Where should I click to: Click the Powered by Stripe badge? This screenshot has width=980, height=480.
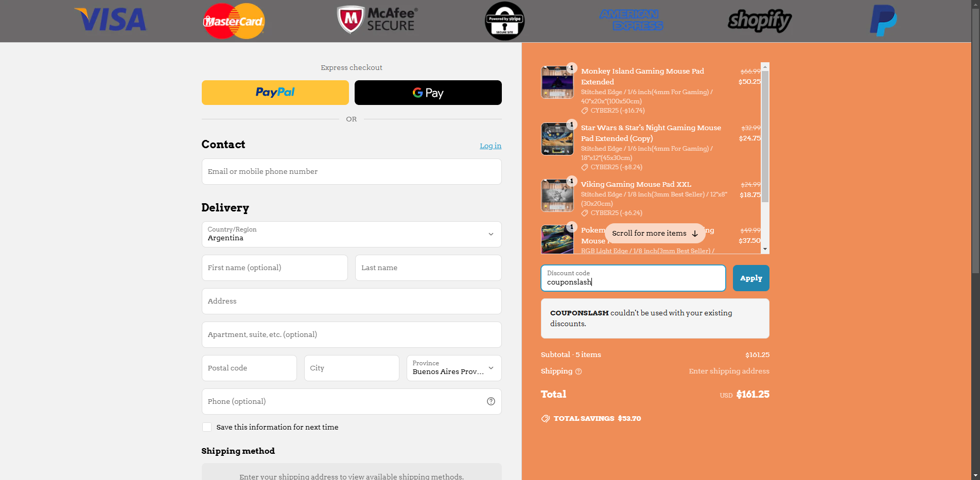coord(504,21)
